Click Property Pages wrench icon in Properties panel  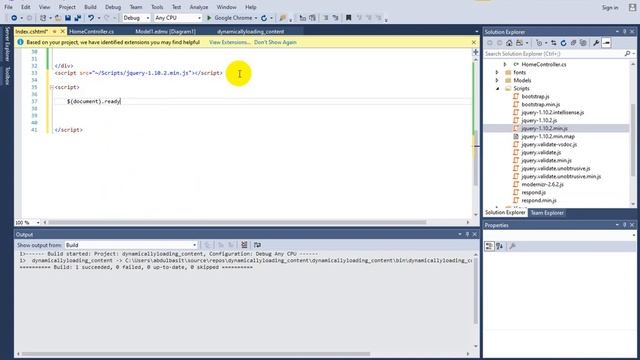point(512,246)
